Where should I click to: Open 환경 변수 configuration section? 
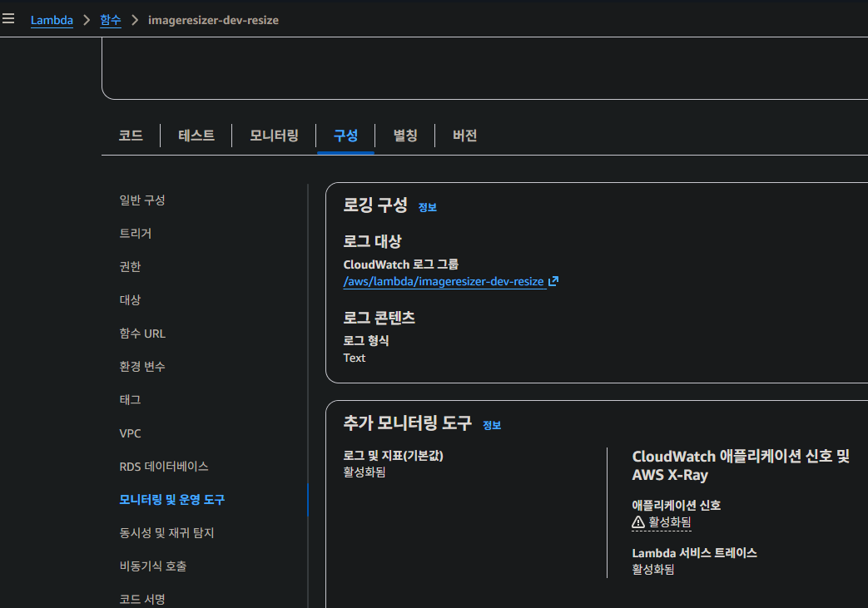pyautogui.click(x=142, y=366)
